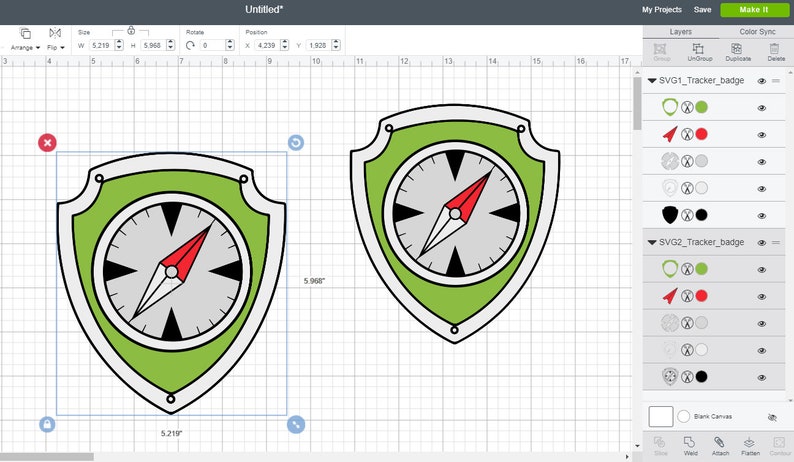Collapse the SVG2_Tracker_badge group
794x462 pixels.
point(652,242)
